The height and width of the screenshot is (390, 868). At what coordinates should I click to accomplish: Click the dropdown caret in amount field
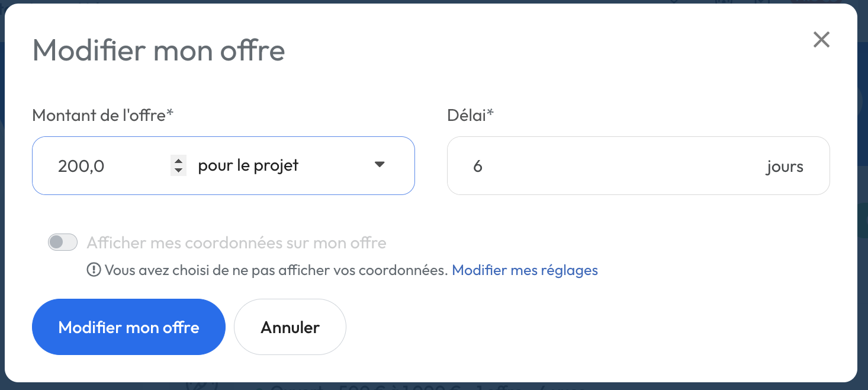[x=380, y=165]
